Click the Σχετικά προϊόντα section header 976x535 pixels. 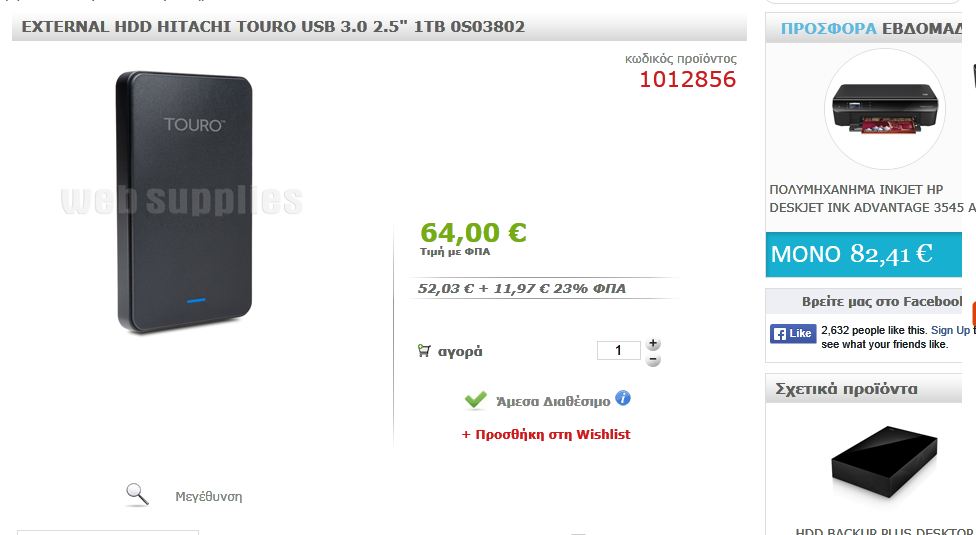[847, 389]
